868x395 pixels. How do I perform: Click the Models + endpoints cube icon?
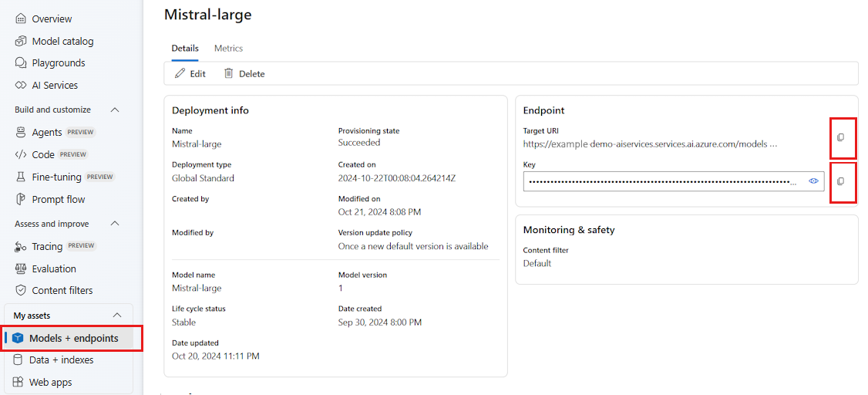(x=19, y=338)
